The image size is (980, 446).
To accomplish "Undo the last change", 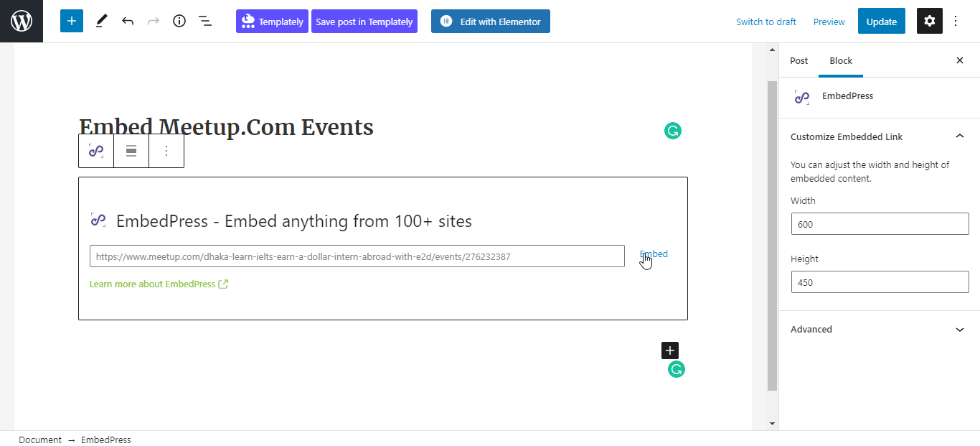I will (x=128, y=21).
